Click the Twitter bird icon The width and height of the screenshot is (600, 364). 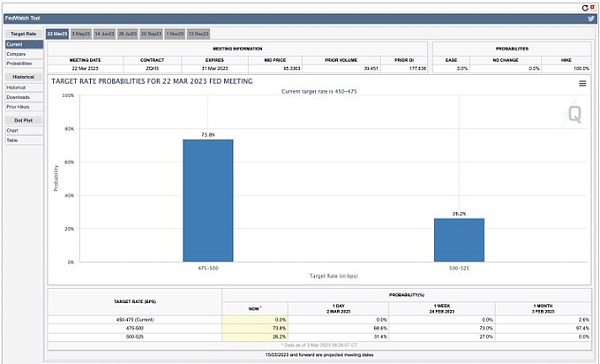pos(591,18)
